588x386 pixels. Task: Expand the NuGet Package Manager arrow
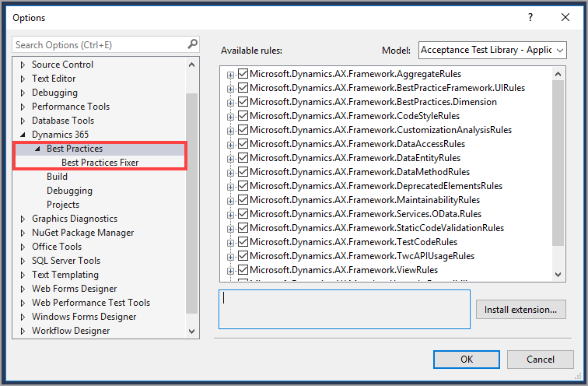[23, 233]
